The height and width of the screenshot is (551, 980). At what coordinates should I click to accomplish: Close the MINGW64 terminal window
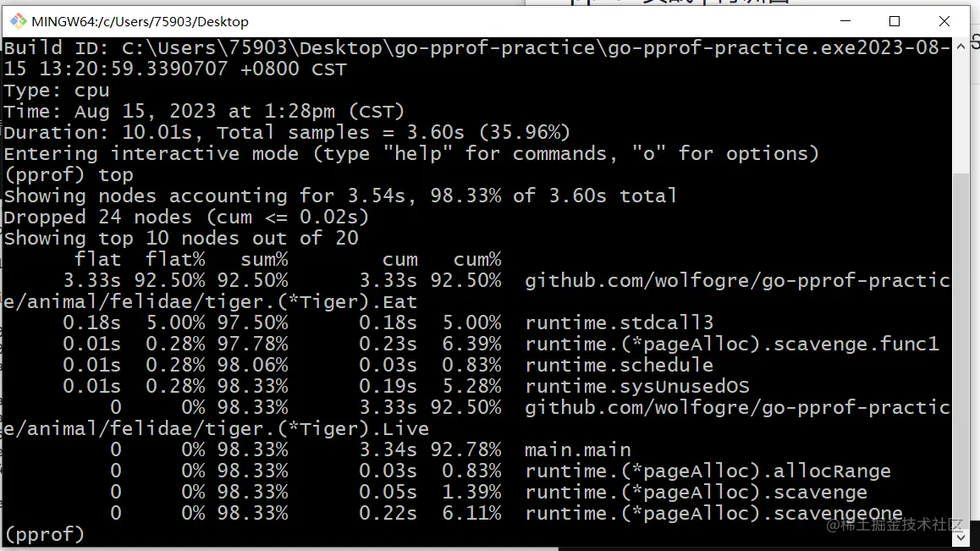(x=944, y=21)
